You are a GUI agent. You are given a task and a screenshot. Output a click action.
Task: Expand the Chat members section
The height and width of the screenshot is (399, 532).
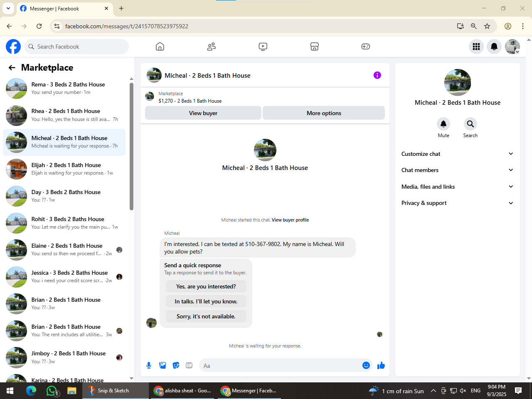[x=457, y=170]
